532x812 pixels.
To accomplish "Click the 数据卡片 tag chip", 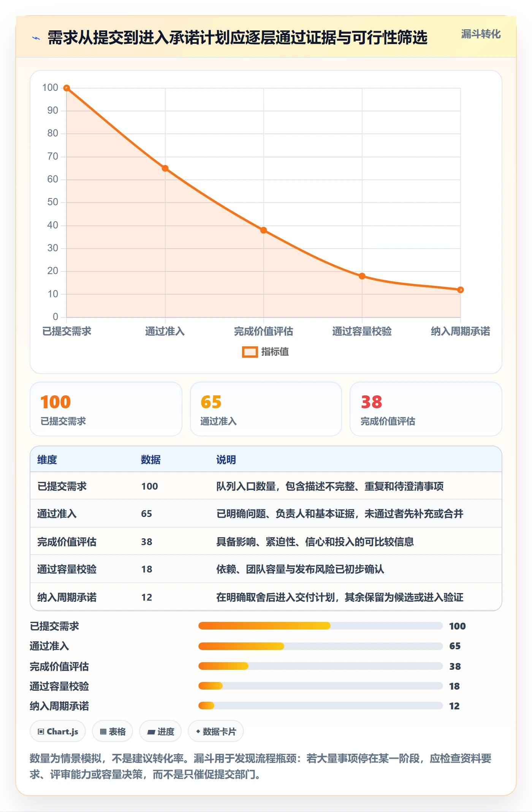I will [216, 731].
